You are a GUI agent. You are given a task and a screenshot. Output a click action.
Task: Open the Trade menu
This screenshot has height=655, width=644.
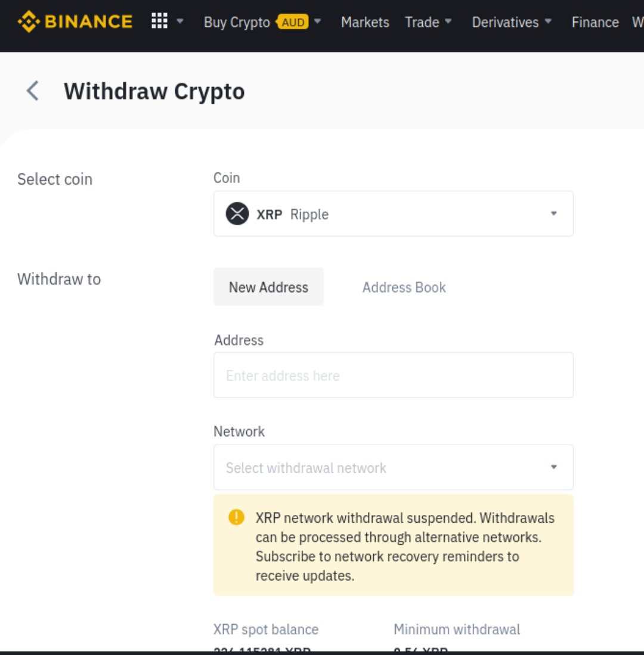(x=422, y=22)
